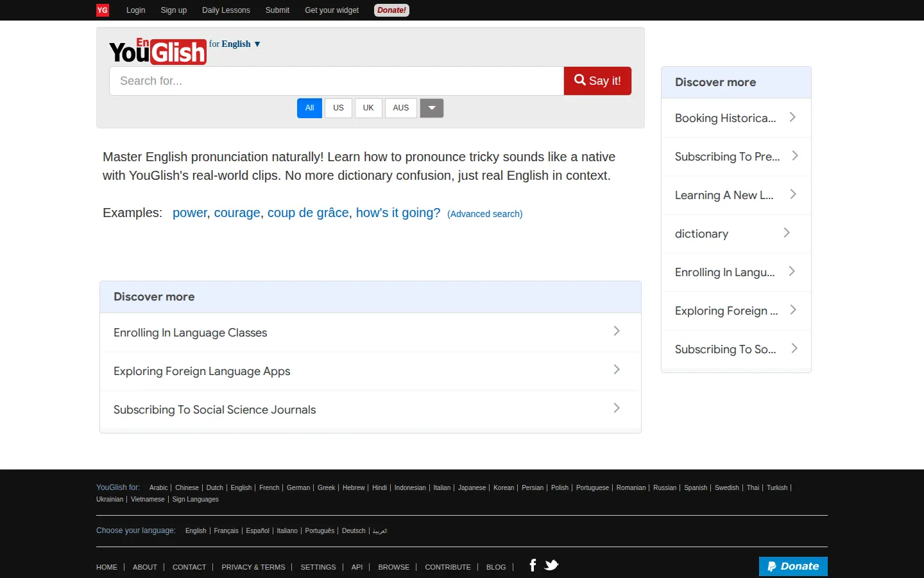
Task: Select the All accent filter
Action: pyautogui.click(x=309, y=108)
